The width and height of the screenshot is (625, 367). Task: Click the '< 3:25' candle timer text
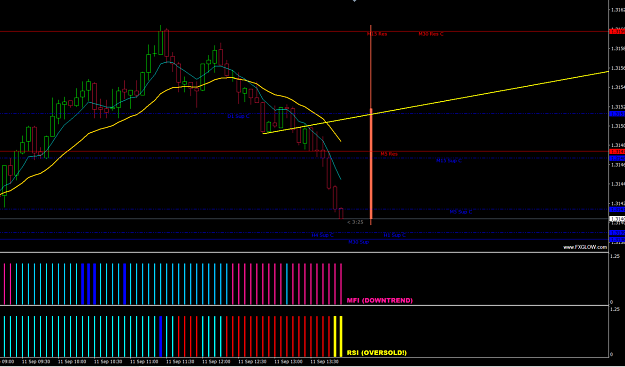point(355,222)
